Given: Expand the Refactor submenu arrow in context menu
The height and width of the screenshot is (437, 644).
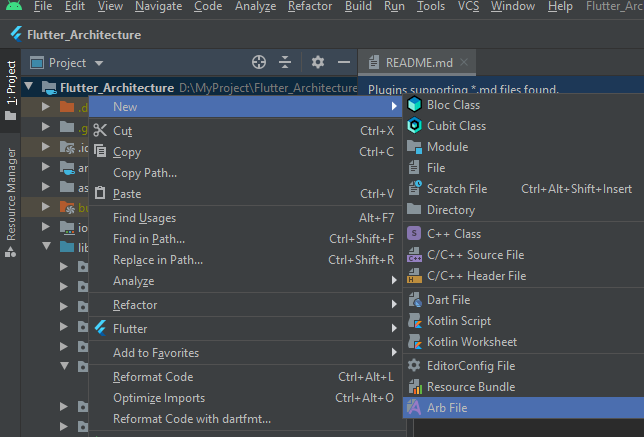Looking at the screenshot, I should pos(394,304).
